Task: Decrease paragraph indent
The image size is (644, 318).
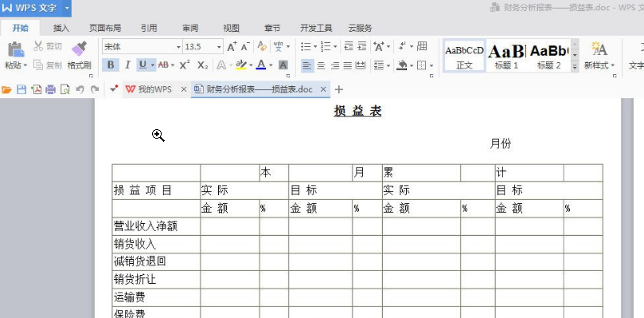Action: pos(349,46)
